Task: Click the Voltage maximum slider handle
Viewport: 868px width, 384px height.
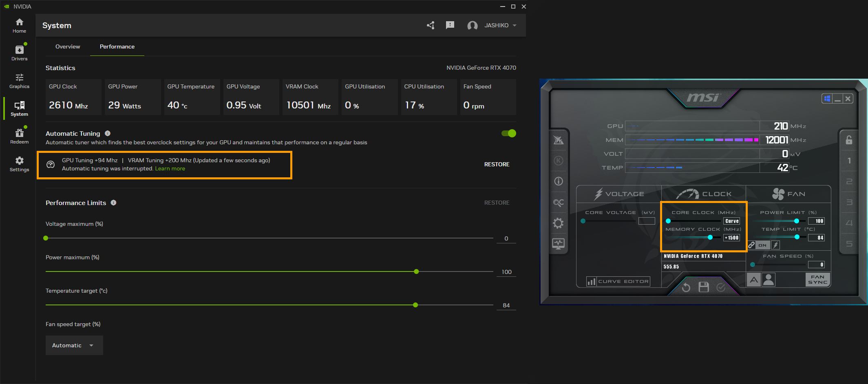Action: coord(46,238)
